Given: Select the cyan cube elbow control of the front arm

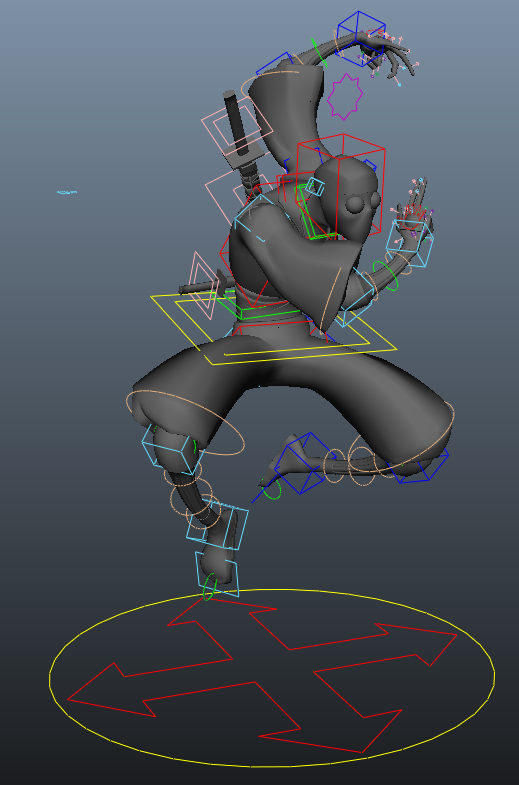Looking at the screenshot, I should point(356,299).
